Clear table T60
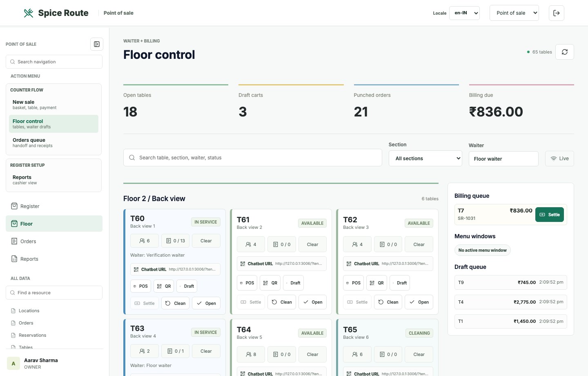Screen dimensions: 588x376 pyautogui.click(x=206, y=241)
